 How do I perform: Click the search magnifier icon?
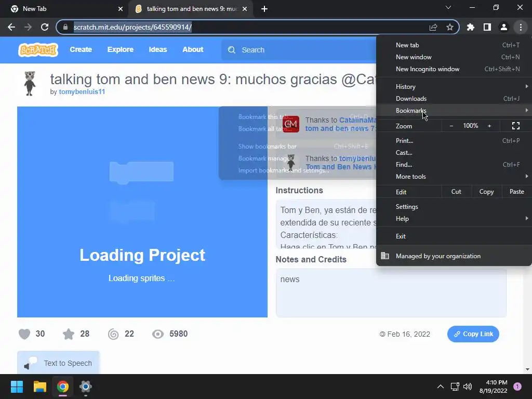232,50
